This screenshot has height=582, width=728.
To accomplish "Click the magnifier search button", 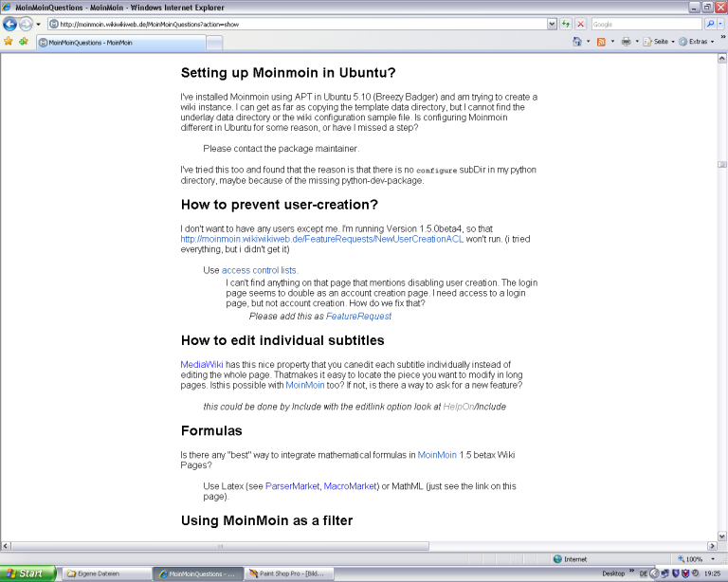I will [x=710, y=24].
